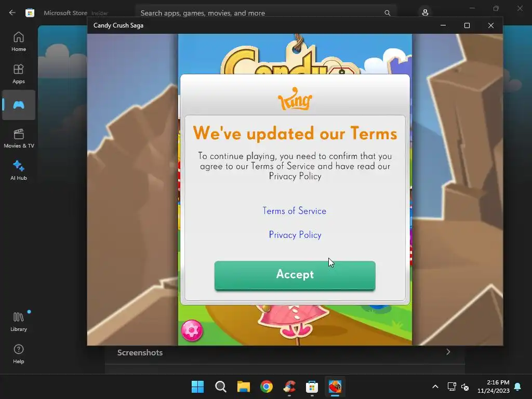Restore the Microsoft Store window
This screenshot has width=532, height=399.
496,8
